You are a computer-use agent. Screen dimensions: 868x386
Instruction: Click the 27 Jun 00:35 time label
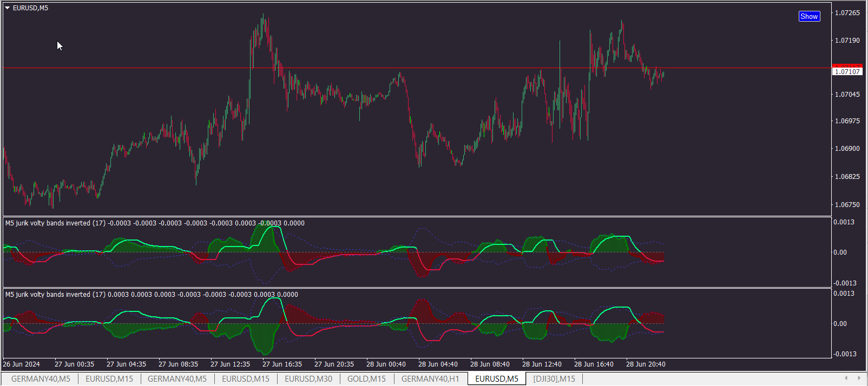(74, 364)
